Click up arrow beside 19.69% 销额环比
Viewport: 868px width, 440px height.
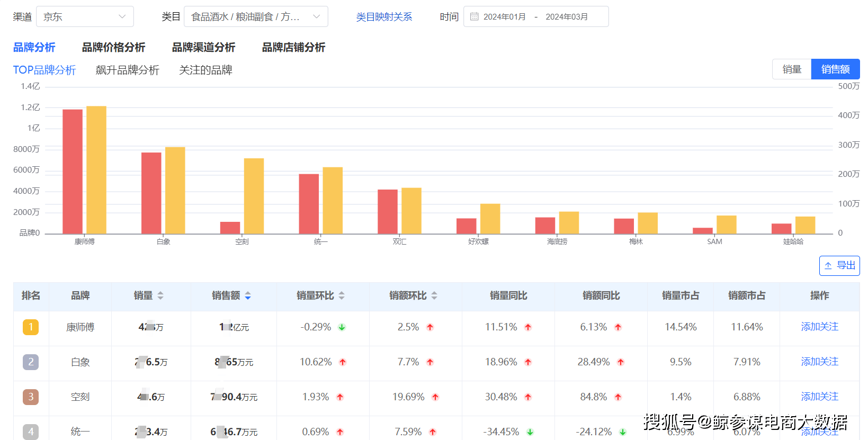[435, 397]
